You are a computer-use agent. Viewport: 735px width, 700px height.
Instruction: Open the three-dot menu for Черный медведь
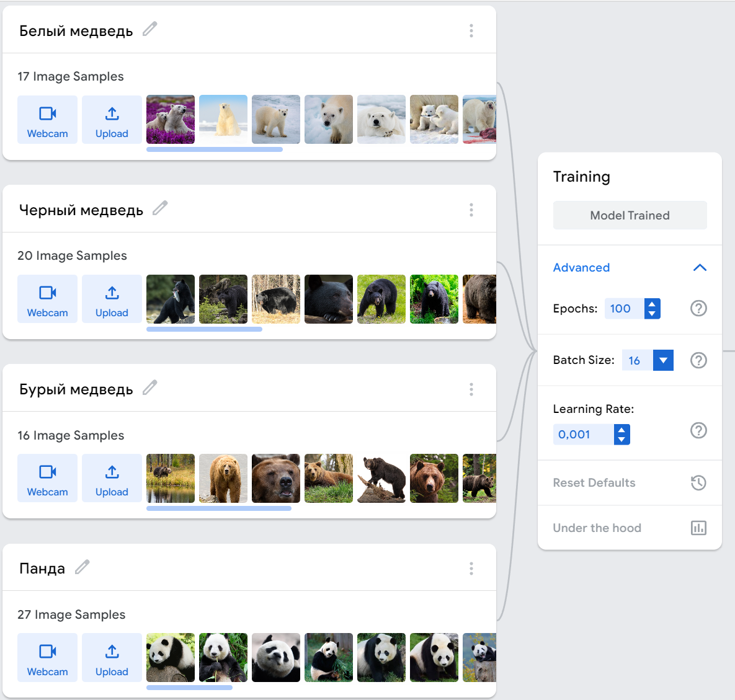(471, 210)
